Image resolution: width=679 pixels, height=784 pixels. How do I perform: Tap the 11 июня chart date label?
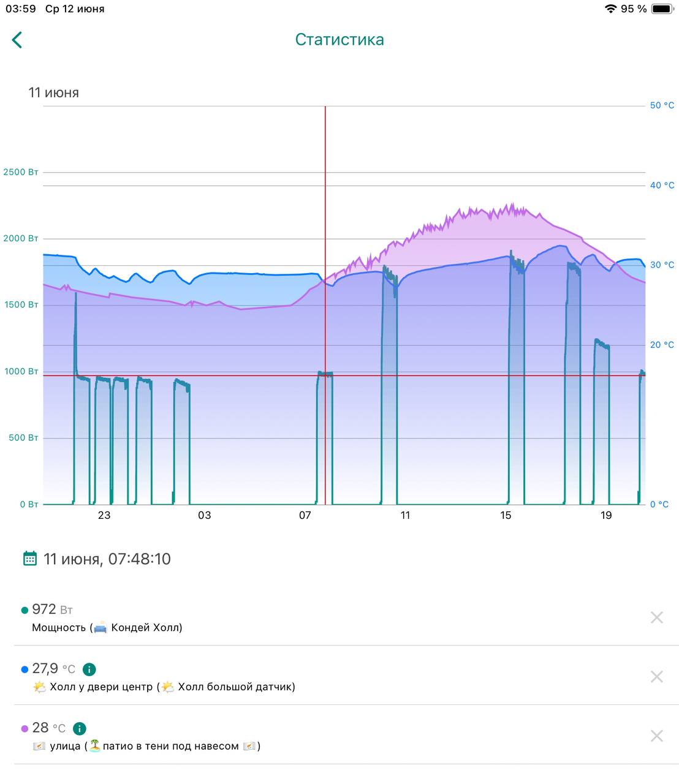(x=54, y=93)
